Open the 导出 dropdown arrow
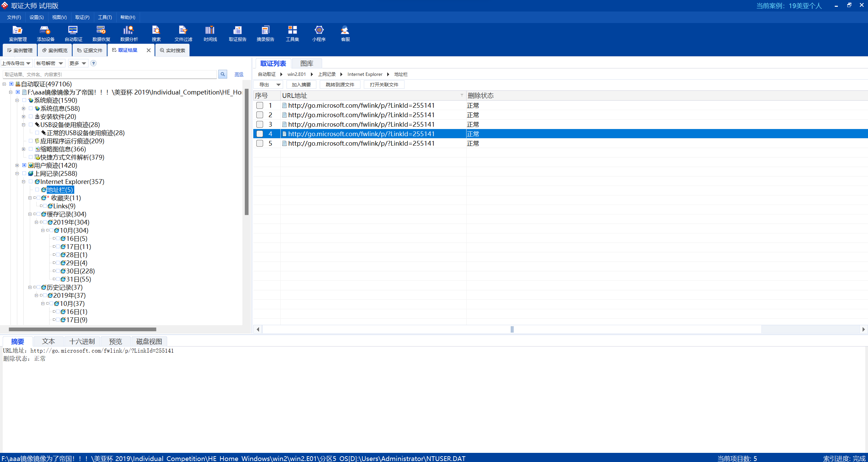Screen dimensions: 868x462 click(x=278, y=85)
